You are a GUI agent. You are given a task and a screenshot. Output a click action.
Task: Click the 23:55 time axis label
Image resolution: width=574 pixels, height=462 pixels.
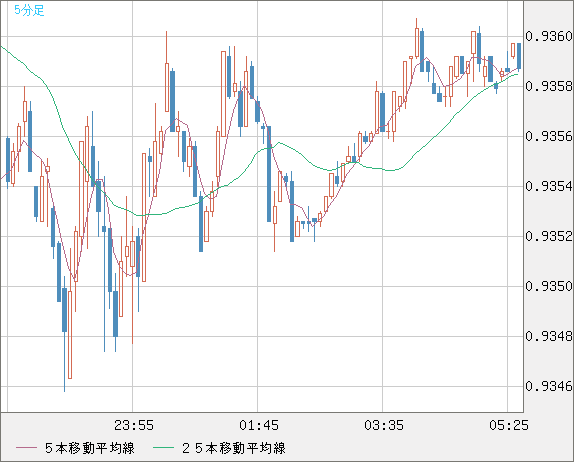[134, 425]
